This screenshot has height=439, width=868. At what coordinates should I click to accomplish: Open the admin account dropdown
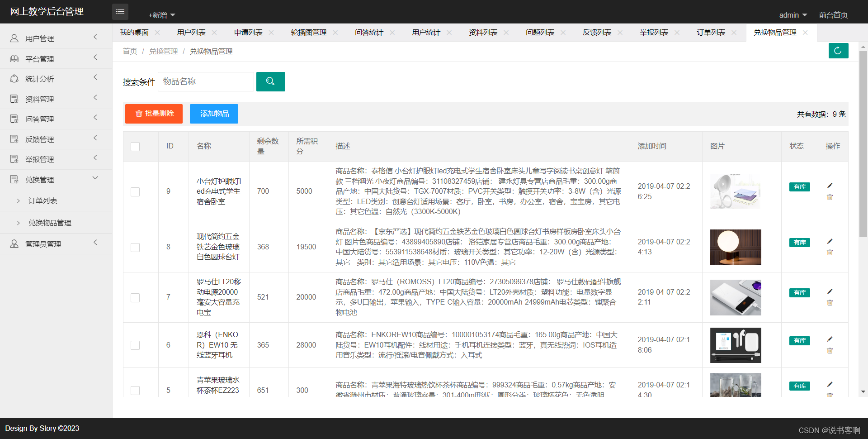(793, 15)
